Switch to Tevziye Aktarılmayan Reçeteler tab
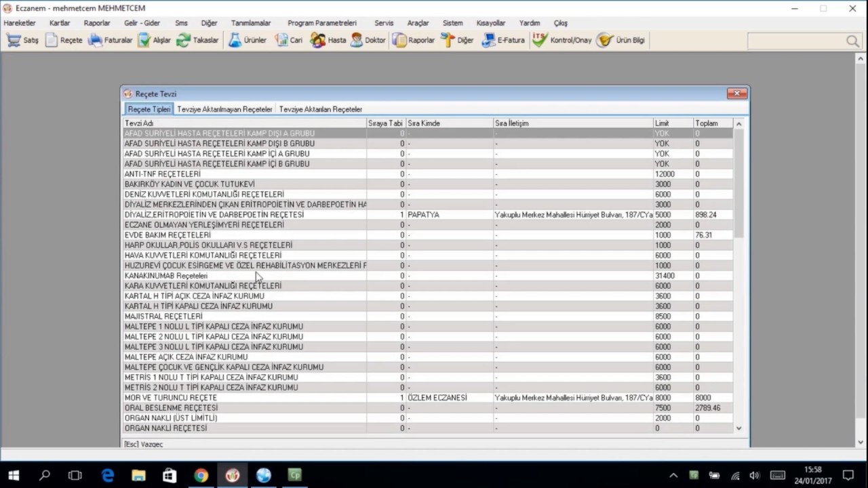The width and height of the screenshot is (868, 488). tap(224, 109)
